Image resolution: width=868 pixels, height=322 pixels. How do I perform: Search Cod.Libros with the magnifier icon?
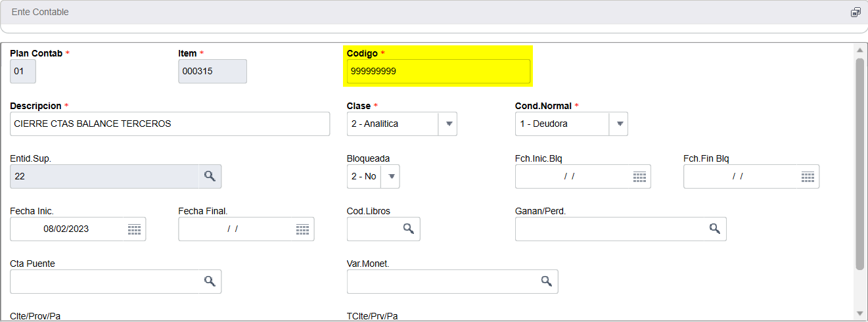point(408,229)
